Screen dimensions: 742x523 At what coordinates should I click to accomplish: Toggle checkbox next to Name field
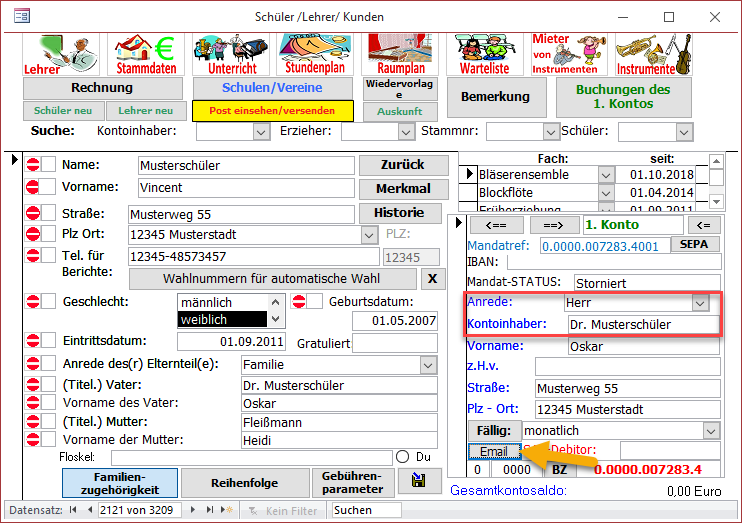pos(49,165)
